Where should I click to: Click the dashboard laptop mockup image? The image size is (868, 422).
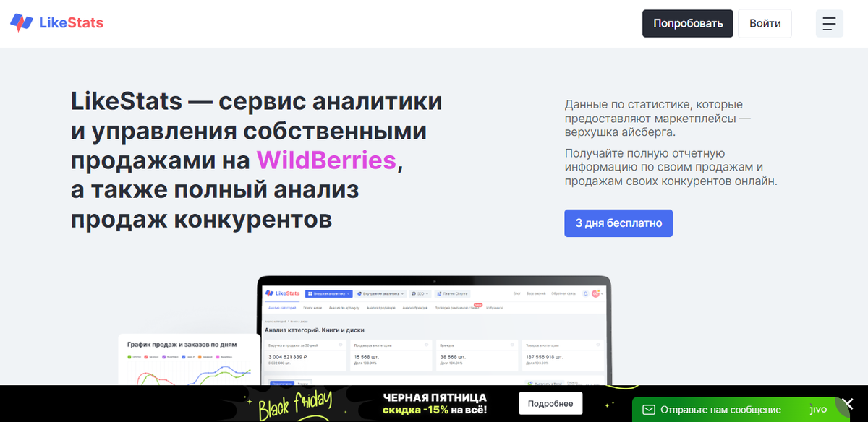(435, 331)
